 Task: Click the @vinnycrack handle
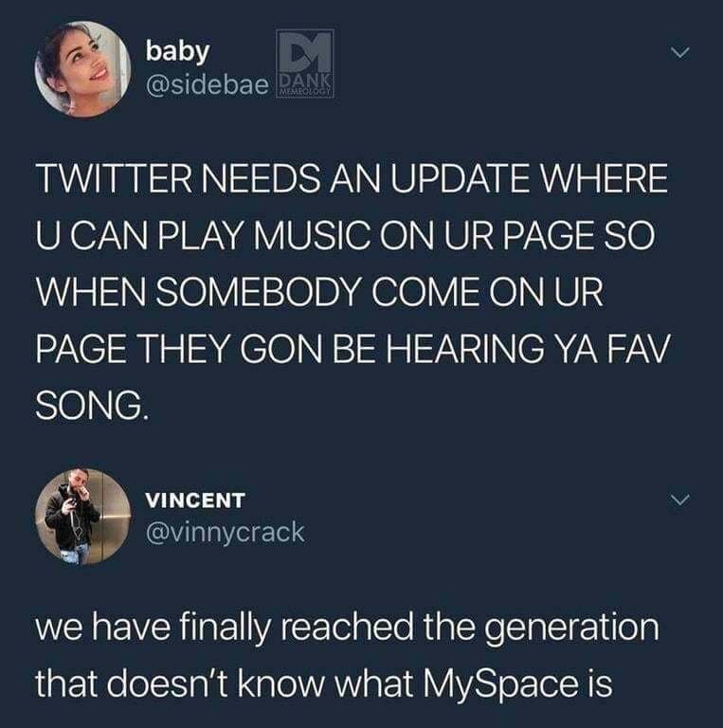(x=226, y=532)
